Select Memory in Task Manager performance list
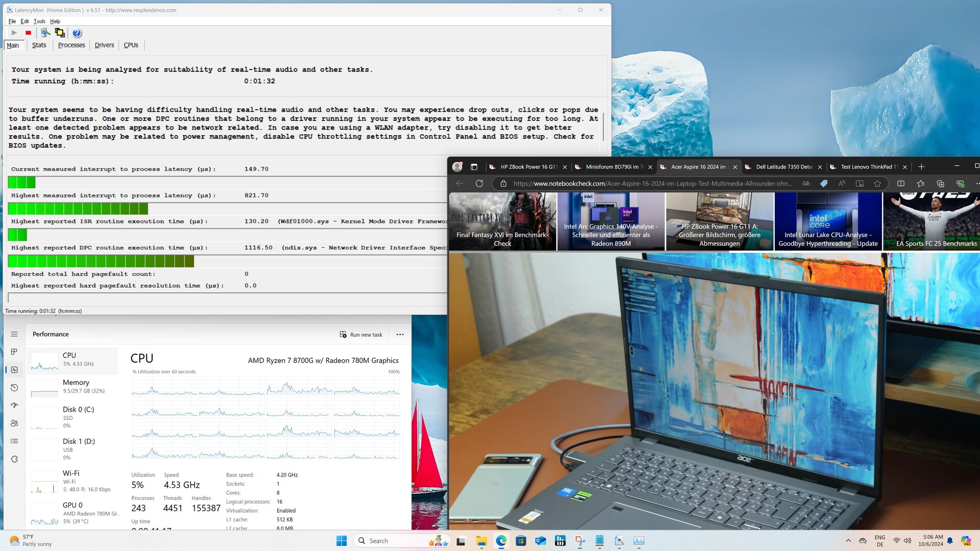The height and width of the screenshot is (551, 980). [x=72, y=386]
